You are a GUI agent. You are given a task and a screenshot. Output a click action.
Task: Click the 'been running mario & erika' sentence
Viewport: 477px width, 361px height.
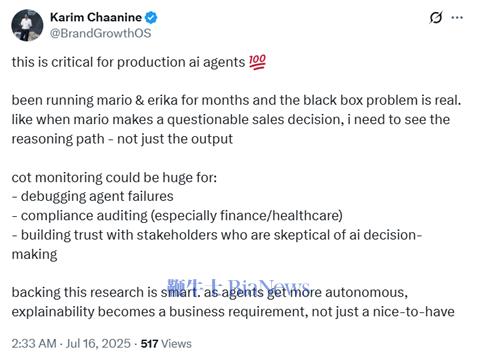point(236,100)
